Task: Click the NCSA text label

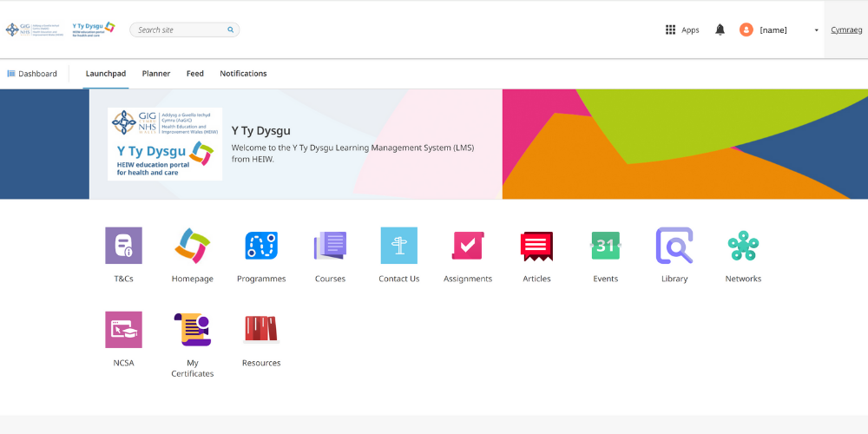Action: point(123,363)
